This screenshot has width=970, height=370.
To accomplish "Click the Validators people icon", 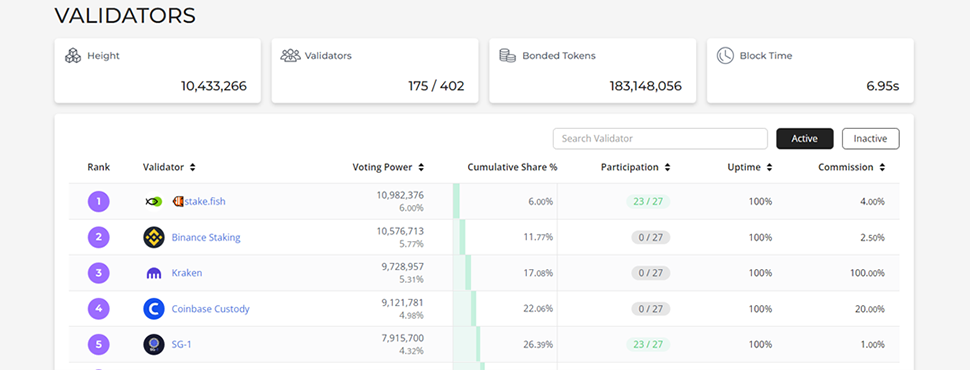I will point(290,55).
